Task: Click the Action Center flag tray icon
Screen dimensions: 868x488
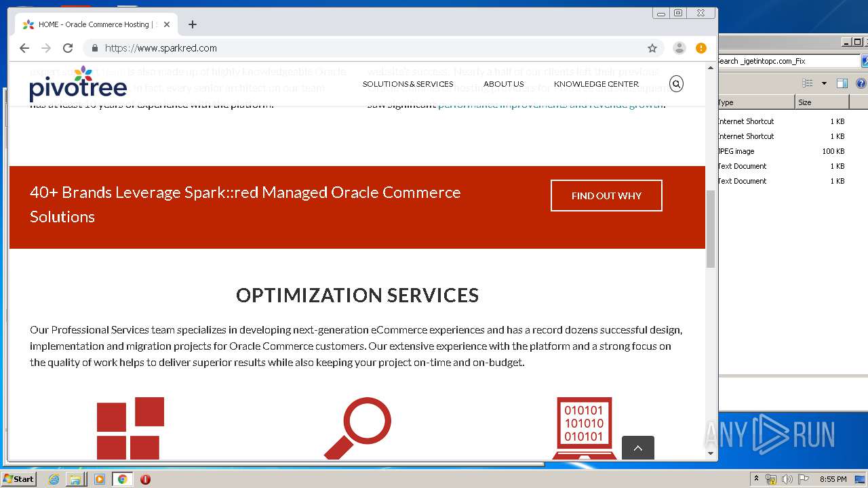Action: pyautogui.click(x=802, y=479)
